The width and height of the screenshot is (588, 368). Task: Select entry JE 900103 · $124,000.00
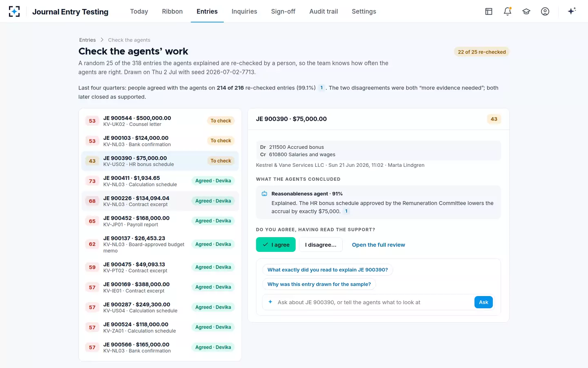pyautogui.click(x=160, y=141)
